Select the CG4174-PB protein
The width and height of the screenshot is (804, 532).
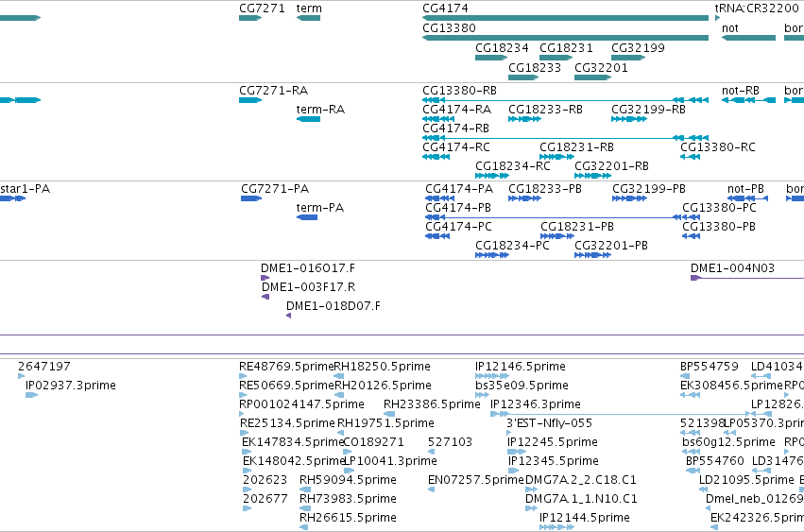coord(562,217)
